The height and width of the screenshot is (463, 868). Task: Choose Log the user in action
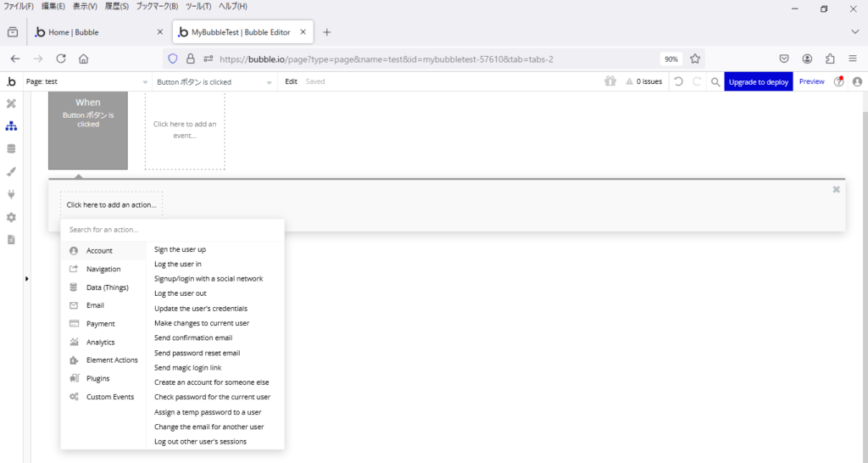point(178,265)
